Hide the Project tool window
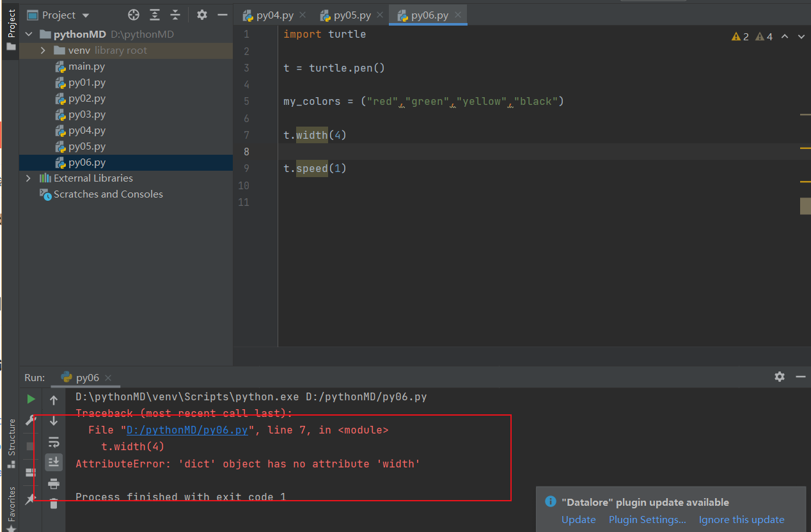 point(223,15)
